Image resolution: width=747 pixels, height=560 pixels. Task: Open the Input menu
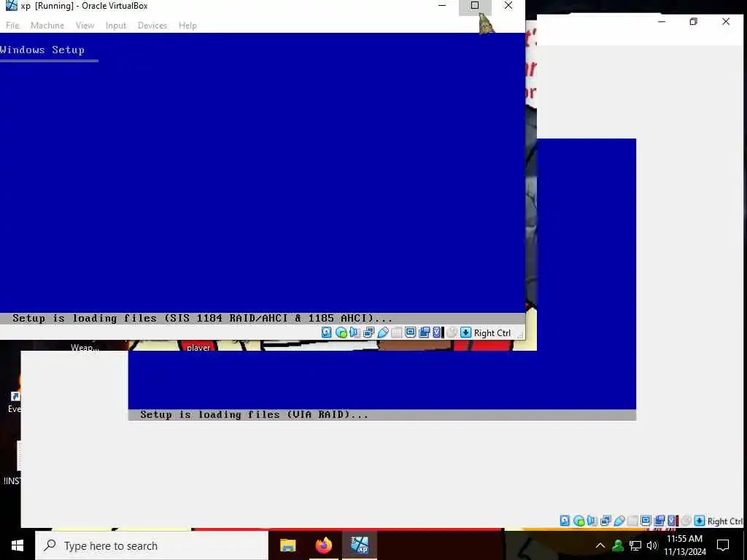[x=116, y=26]
